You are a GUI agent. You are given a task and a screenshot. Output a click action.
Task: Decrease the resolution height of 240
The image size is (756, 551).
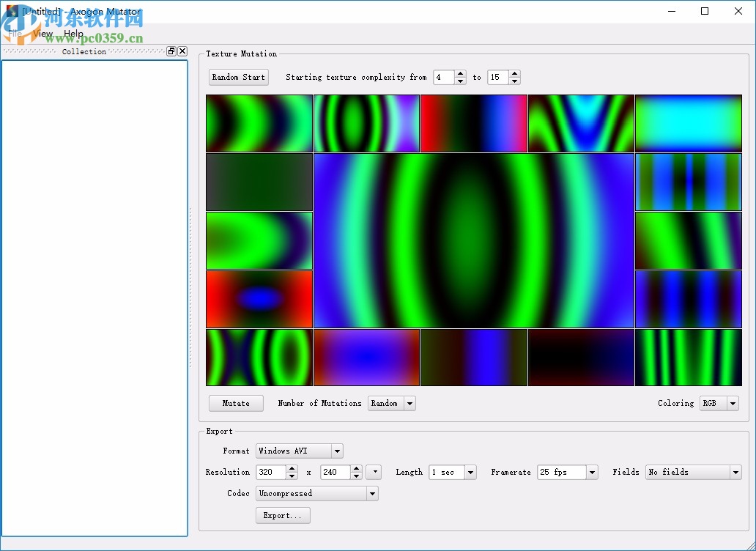(x=356, y=476)
